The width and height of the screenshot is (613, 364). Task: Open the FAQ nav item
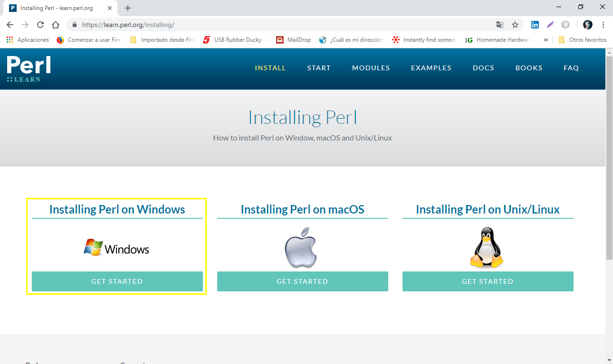click(571, 68)
